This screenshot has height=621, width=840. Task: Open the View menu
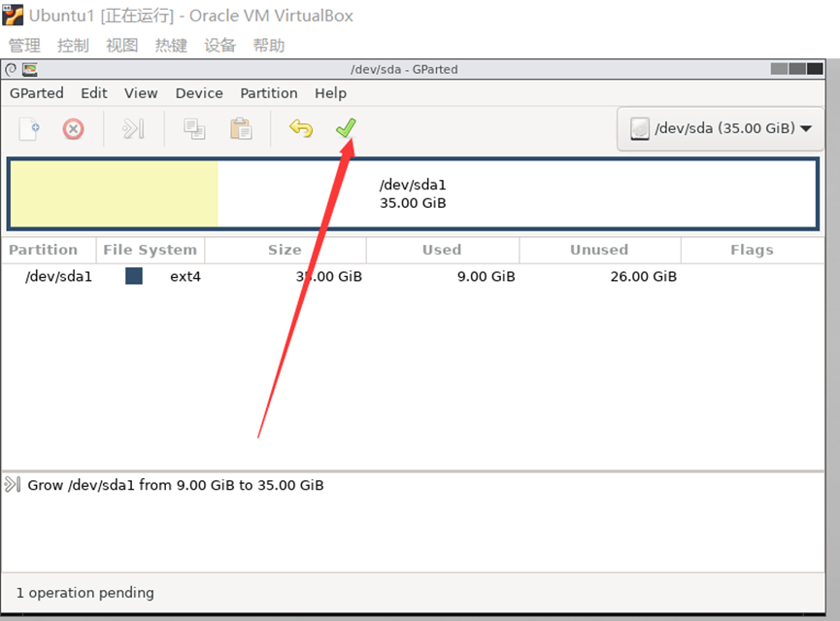(141, 93)
